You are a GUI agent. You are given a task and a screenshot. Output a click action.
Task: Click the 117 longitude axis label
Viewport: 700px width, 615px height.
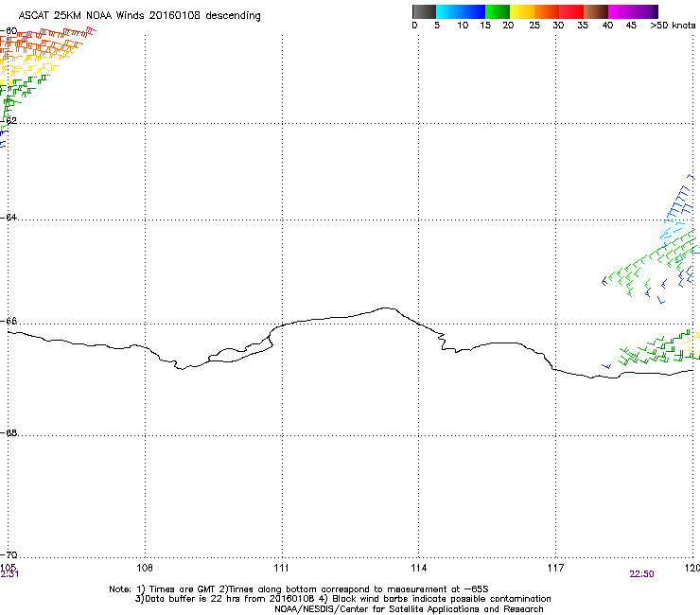tap(556, 568)
